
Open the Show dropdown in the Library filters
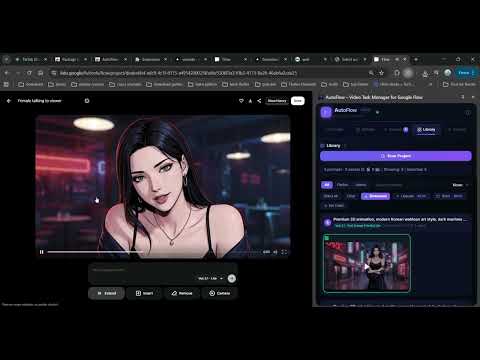click(x=460, y=185)
